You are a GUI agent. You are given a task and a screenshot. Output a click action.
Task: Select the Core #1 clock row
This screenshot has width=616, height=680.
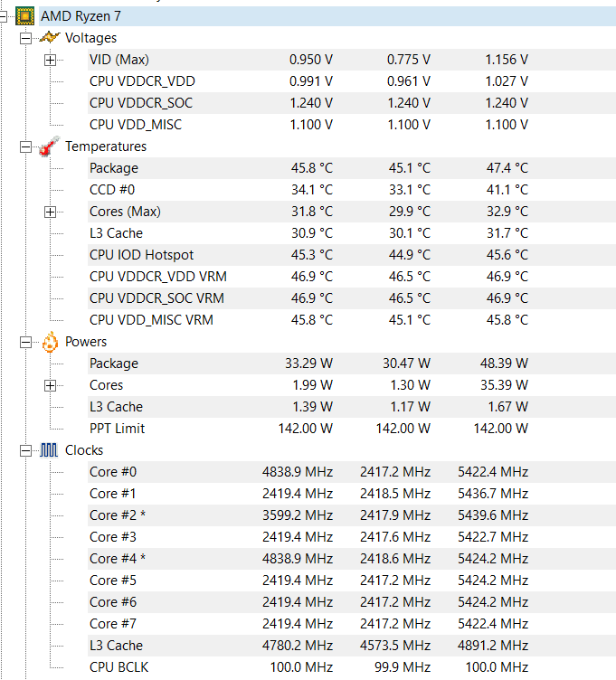click(352, 493)
